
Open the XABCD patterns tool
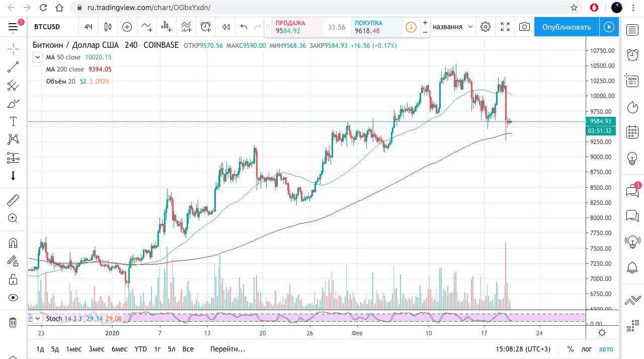click(x=13, y=139)
